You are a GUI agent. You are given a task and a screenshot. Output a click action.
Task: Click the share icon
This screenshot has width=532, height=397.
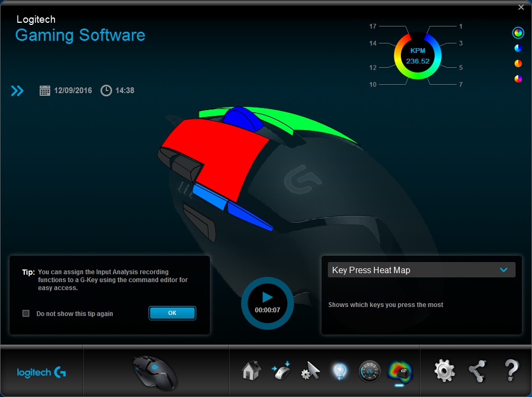[478, 371]
